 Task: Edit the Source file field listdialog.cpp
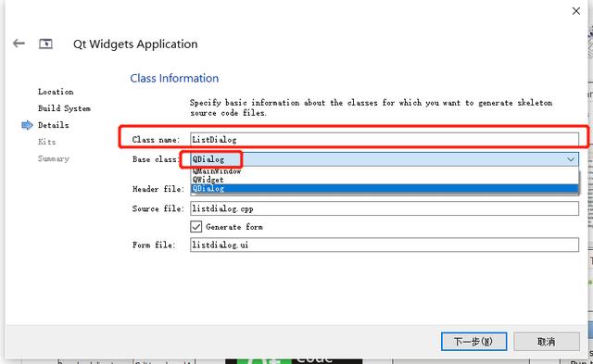385,208
